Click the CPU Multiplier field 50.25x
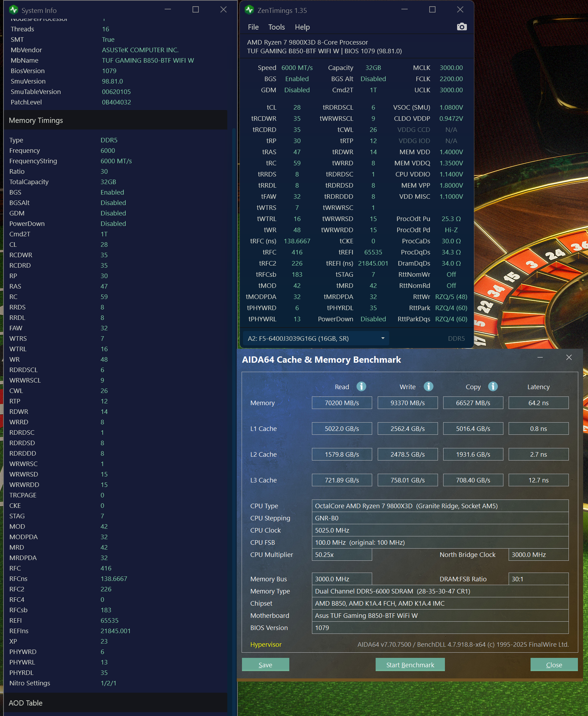The width and height of the screenshot is (588, 716). point(342,554)
